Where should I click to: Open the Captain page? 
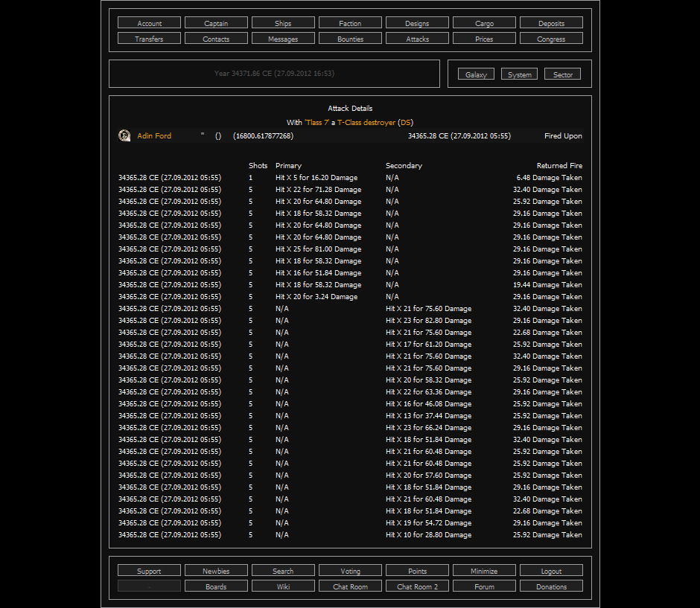(216, 23)
